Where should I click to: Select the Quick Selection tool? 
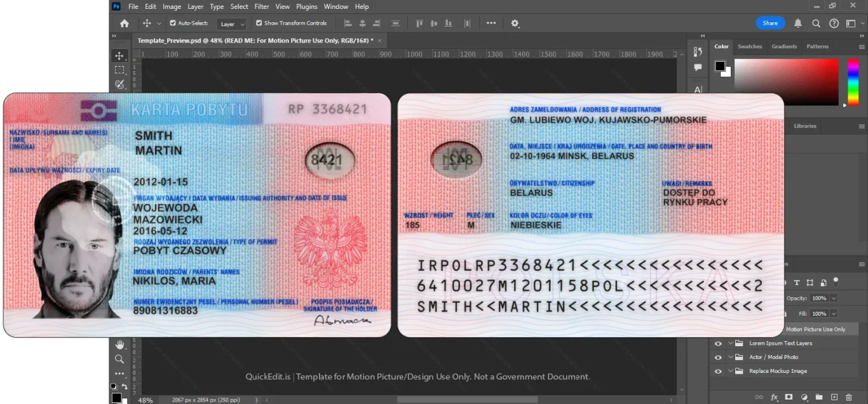click(119, 84)
